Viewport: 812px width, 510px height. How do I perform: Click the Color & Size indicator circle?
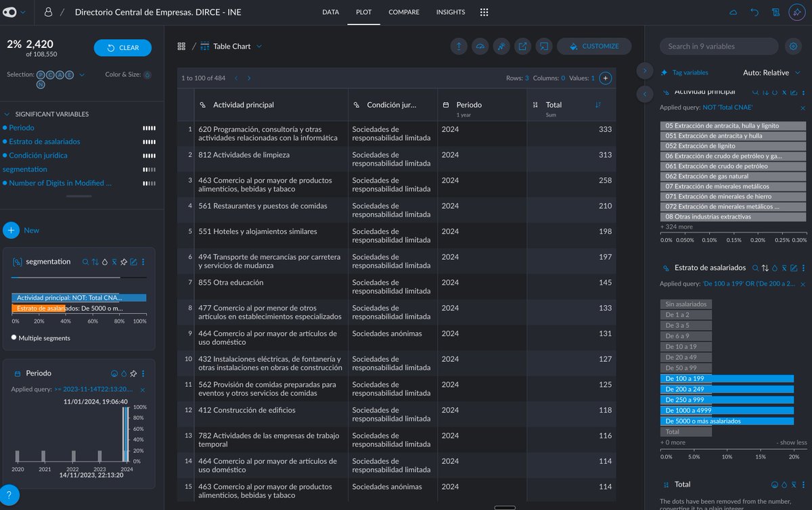coord(148,74)
